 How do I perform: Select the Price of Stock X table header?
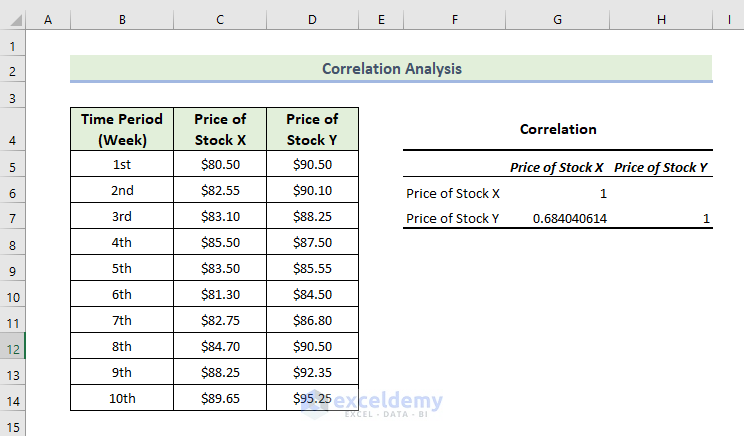pos(220,130)
